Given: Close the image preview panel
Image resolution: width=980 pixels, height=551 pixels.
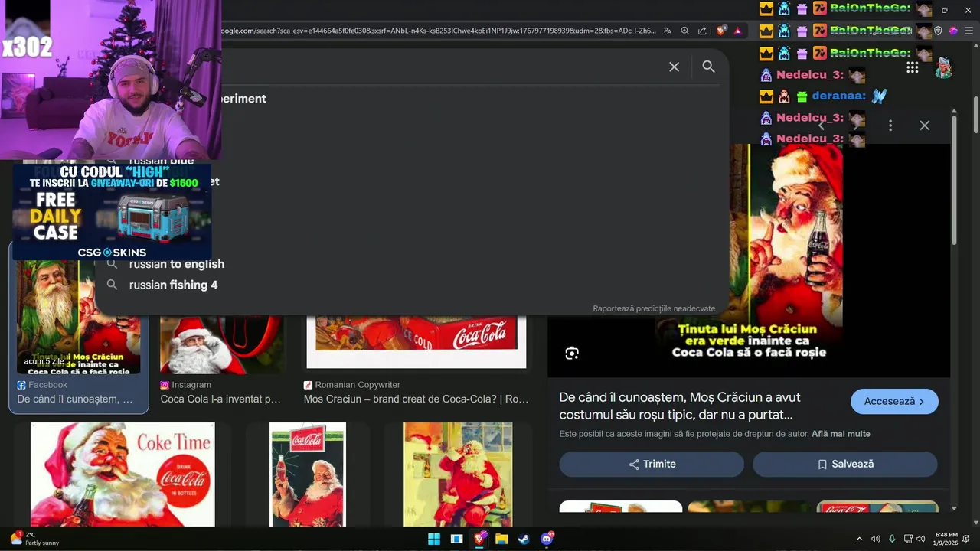Looking at the screenshot, I should 924,126.
